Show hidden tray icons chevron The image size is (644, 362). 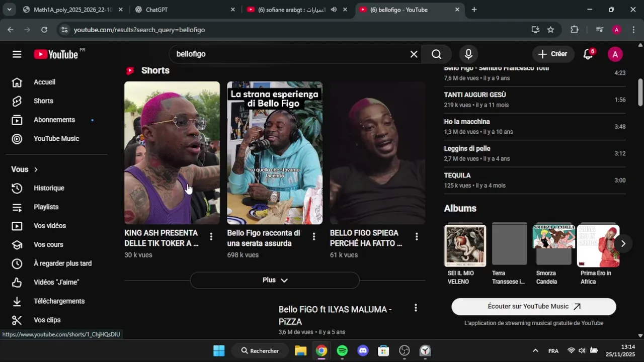535,350
